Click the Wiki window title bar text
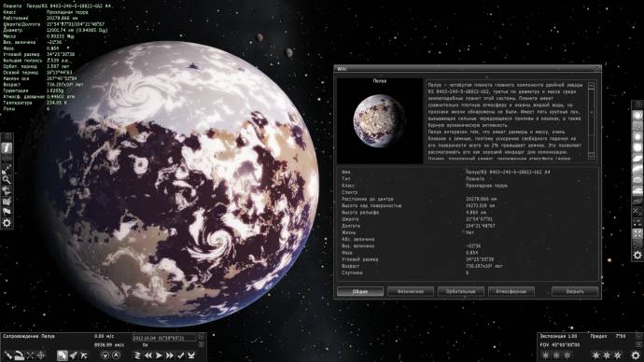The width and height of the screenshot is (644, 362). [x=342, y=69]
